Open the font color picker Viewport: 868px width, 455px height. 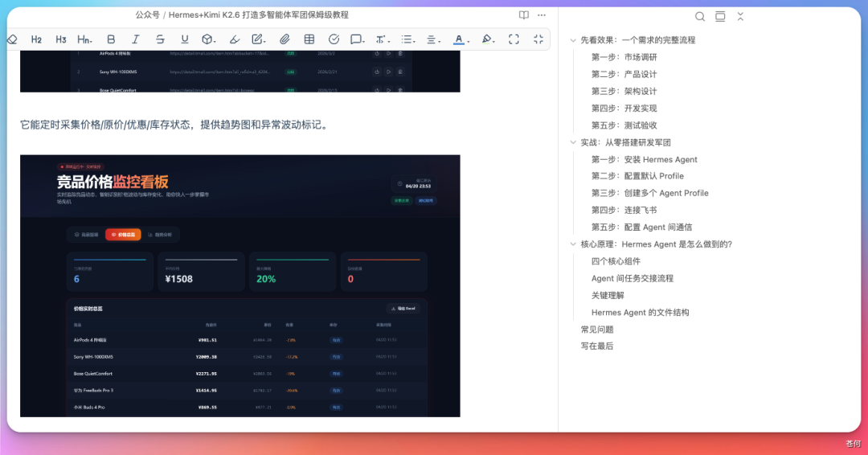point(459,39)
